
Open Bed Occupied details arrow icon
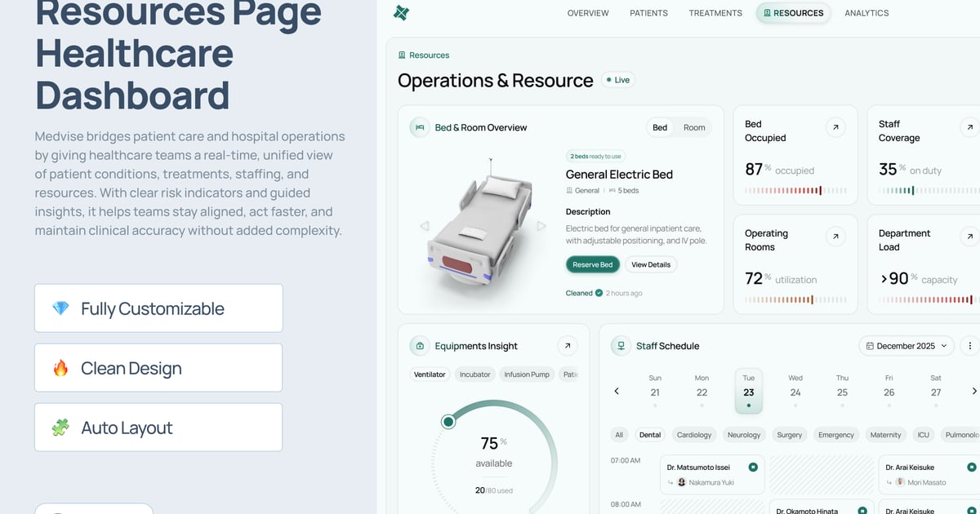(x=835, y=127)
